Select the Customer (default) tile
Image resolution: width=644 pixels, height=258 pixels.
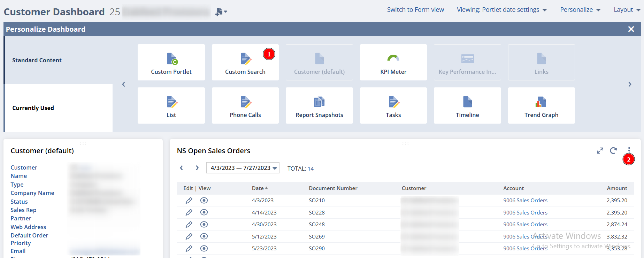[319, 62]
